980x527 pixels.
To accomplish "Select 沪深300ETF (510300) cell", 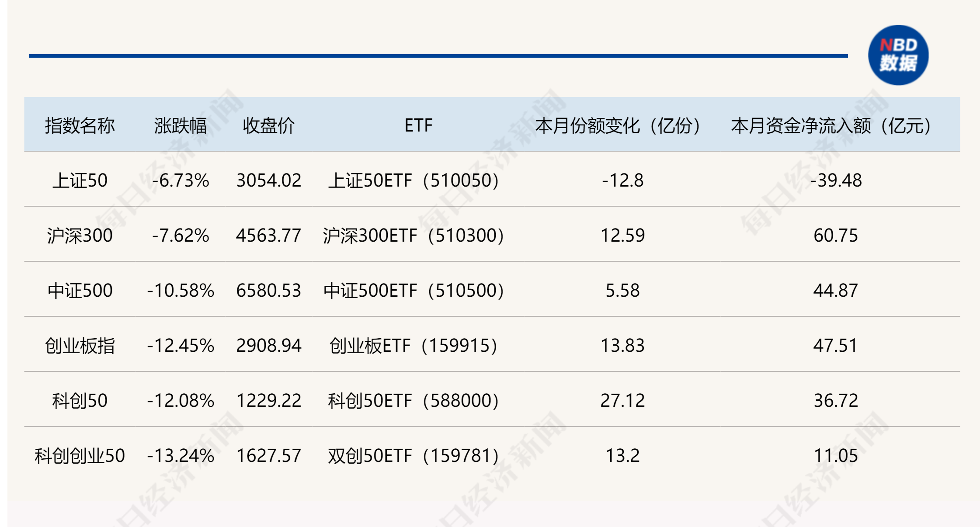I will 414,236.
